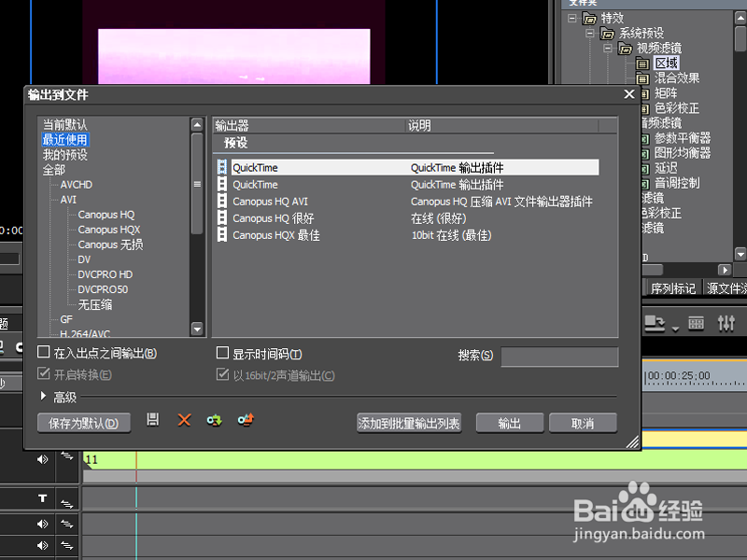The image size is (747, 560).
Task: Switch to the 源文件 tab
Action: coord(726,288)
